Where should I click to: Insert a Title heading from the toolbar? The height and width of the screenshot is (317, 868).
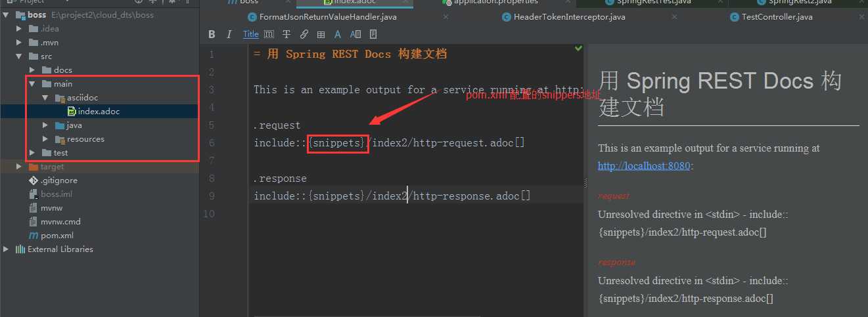(251, 34)
